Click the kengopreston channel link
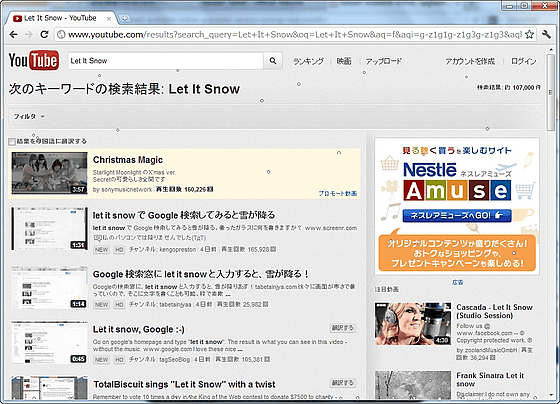This screenshot has height=404, width=560. point(178,249)
